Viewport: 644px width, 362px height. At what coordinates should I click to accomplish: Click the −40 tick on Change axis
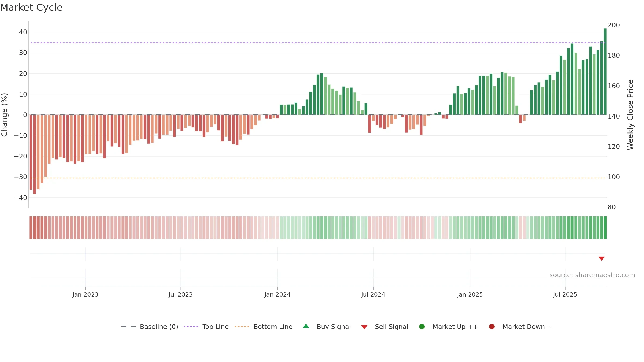tap(21, 198)
